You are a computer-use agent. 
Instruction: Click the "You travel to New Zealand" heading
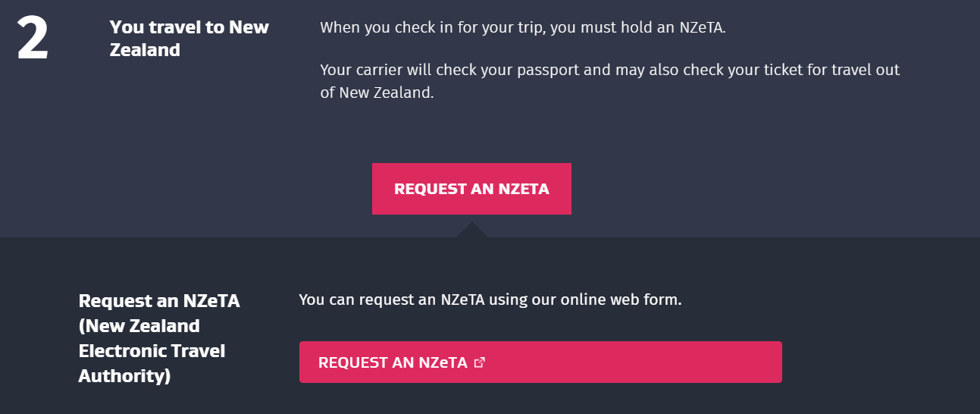189,39
